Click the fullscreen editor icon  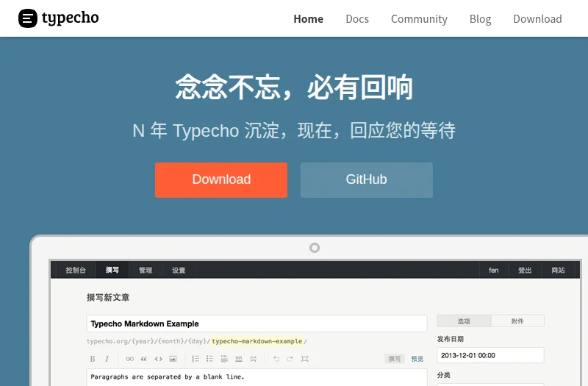[x=304, y=359]
